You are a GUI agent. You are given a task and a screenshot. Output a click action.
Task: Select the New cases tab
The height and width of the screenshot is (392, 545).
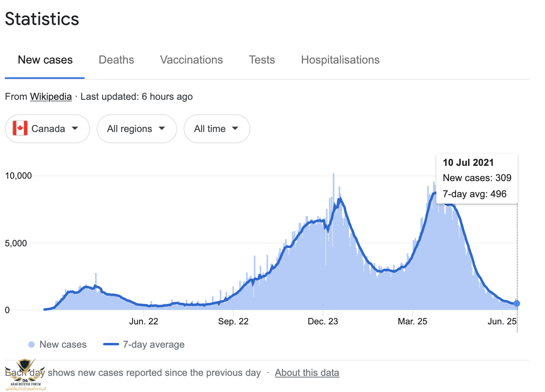point(45,60)
